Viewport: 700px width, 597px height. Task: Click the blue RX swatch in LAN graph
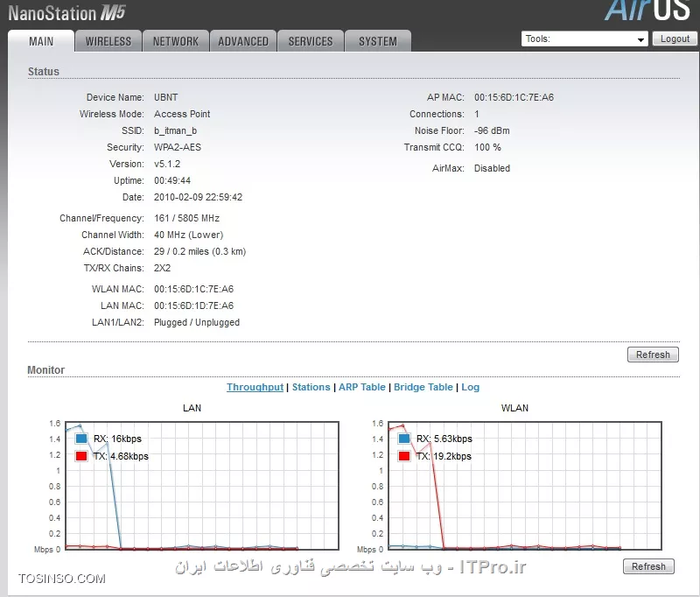[x=81, y=439]
